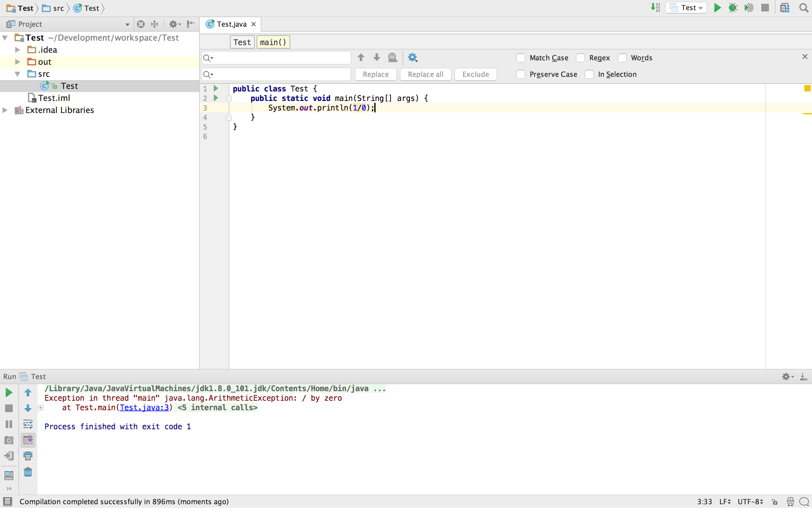Start debugging with the bug icon

(733, 8)
